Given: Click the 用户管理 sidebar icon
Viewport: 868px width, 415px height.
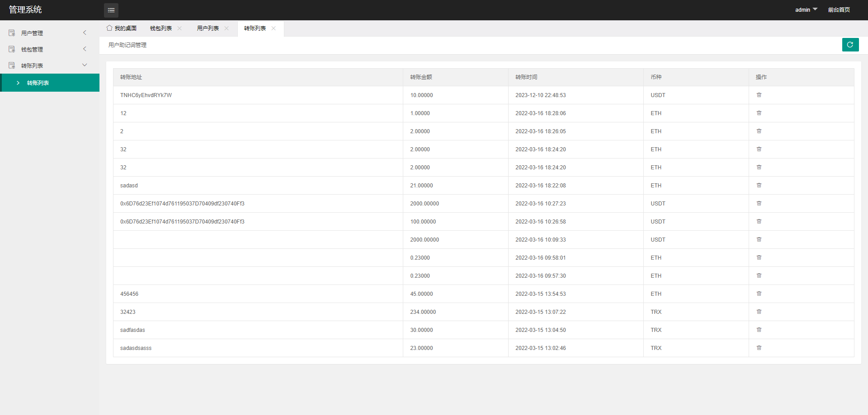Looking at the screenshot, I should [x=12, y=33].
